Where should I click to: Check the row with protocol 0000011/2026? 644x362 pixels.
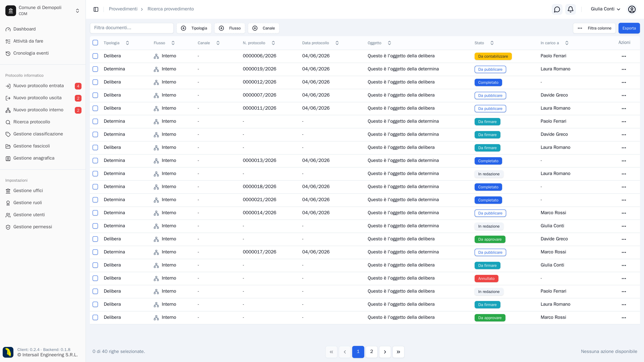click(95, 108)
